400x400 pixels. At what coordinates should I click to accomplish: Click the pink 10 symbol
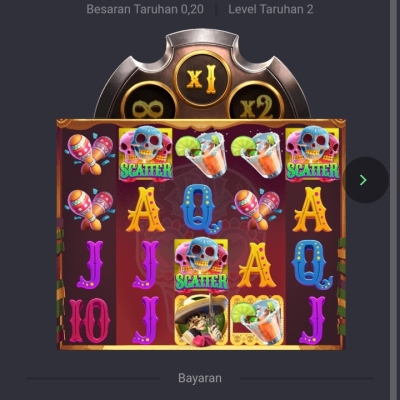89,321
